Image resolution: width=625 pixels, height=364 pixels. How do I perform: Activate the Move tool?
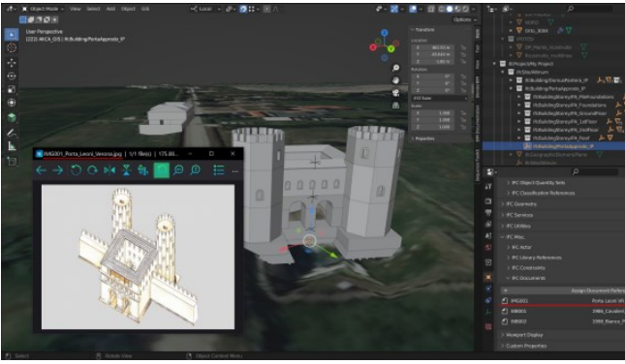tap(12, 63)
